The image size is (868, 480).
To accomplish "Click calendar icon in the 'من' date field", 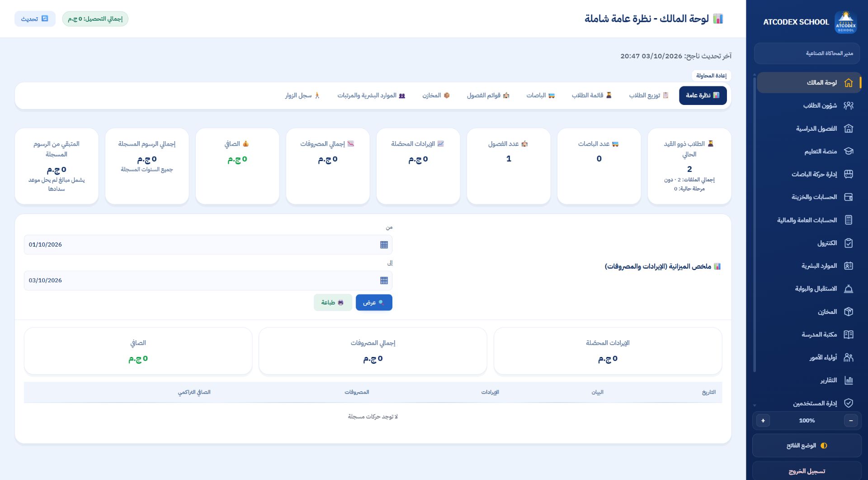I will (384, 245).
